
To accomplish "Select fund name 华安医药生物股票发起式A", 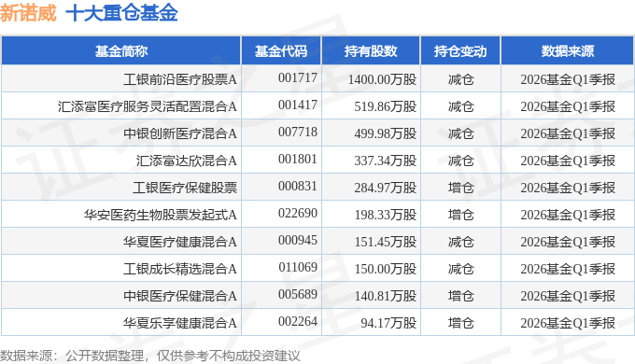I will coord(161,215).
